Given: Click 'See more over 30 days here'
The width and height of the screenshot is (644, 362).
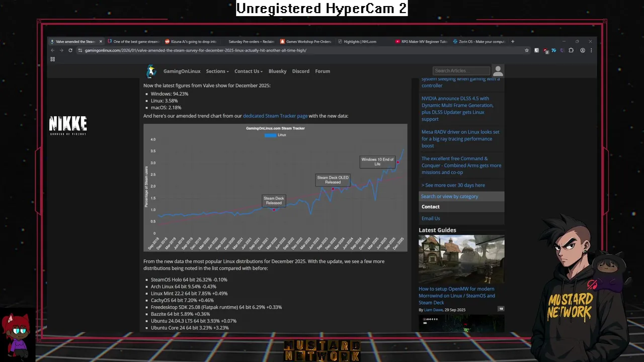Looking at the screenshot, I should (453, 185).
